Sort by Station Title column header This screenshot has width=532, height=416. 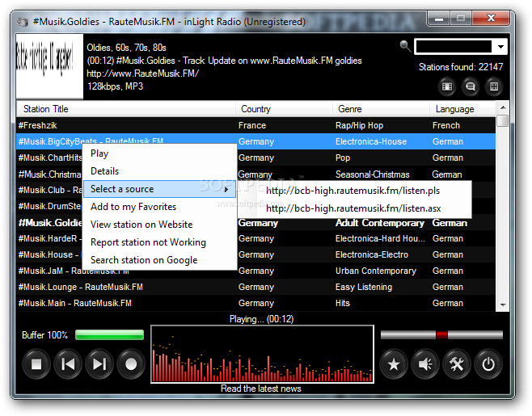point(125,109)
